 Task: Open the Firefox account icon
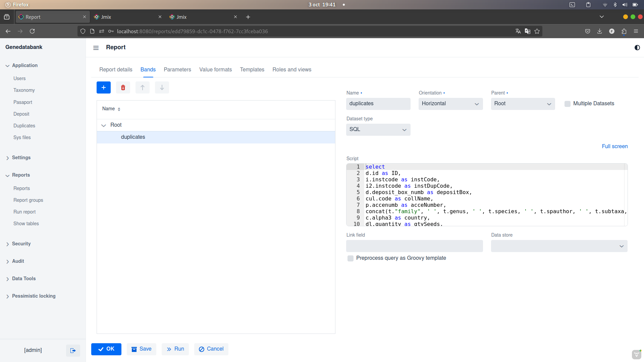(x=612, y=31)
